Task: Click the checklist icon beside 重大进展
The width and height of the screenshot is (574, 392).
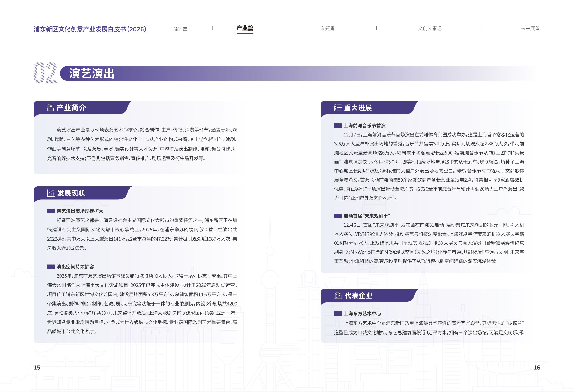Action: coord(338,108)
